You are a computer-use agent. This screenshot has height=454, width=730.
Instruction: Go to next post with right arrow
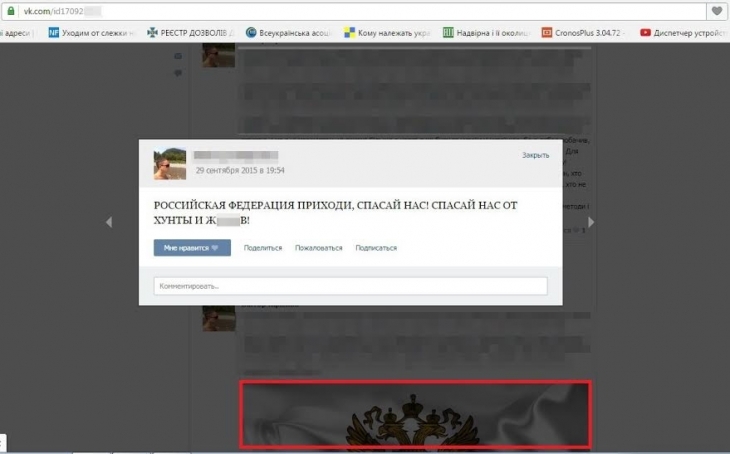click(x=591, y=222)
